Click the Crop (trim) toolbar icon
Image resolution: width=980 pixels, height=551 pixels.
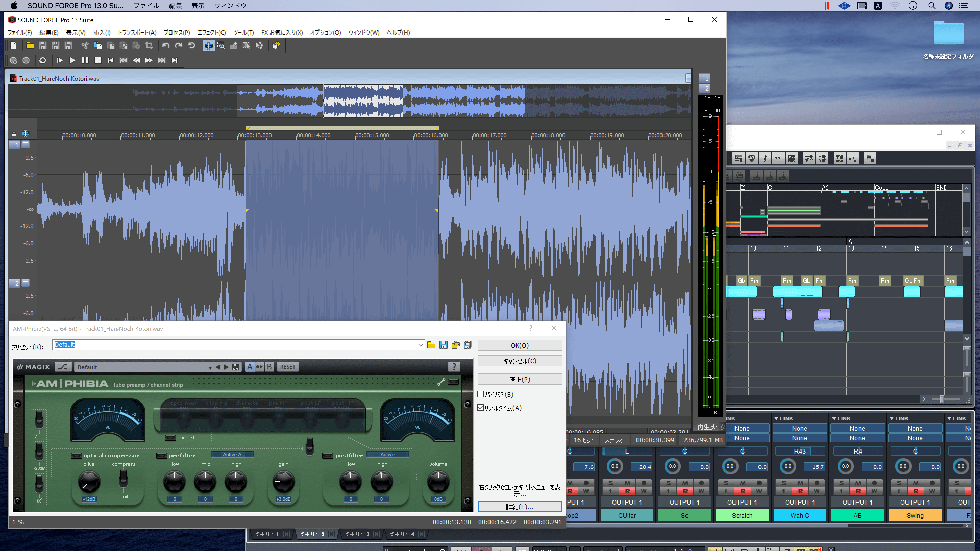coord(149,46)
